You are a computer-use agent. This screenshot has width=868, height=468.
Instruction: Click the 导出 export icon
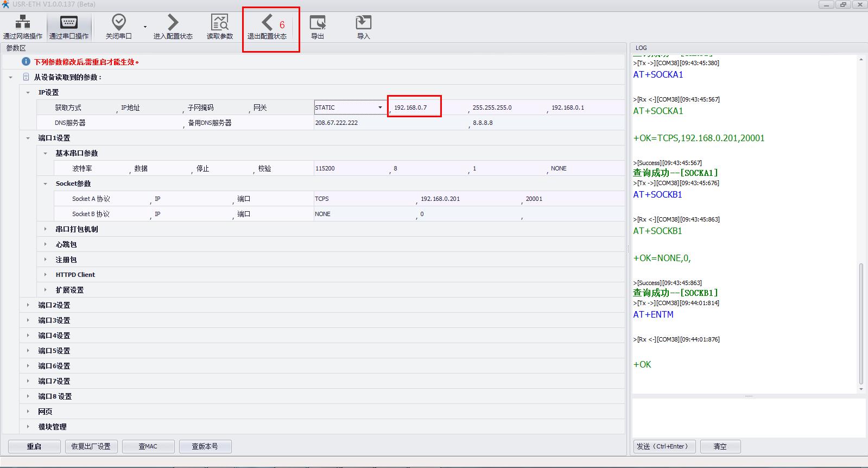pos(317,26)
